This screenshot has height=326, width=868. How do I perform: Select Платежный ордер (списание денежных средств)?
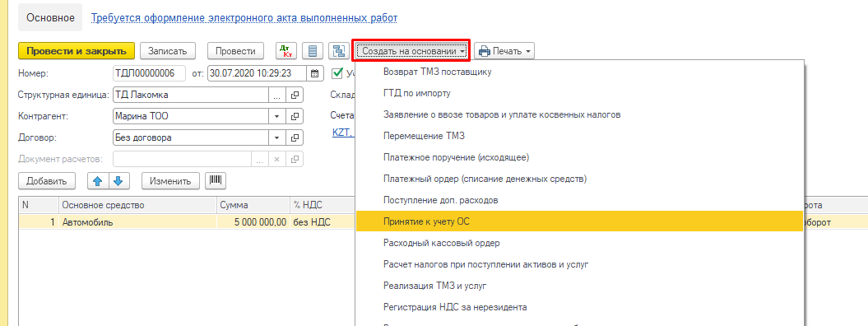point(579,178)
